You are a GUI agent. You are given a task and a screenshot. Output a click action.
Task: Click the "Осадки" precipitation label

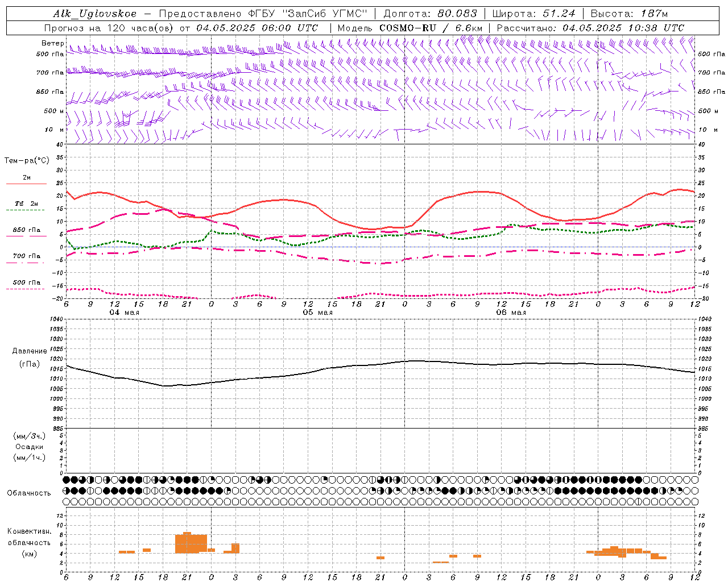click(x=30, y=447)
